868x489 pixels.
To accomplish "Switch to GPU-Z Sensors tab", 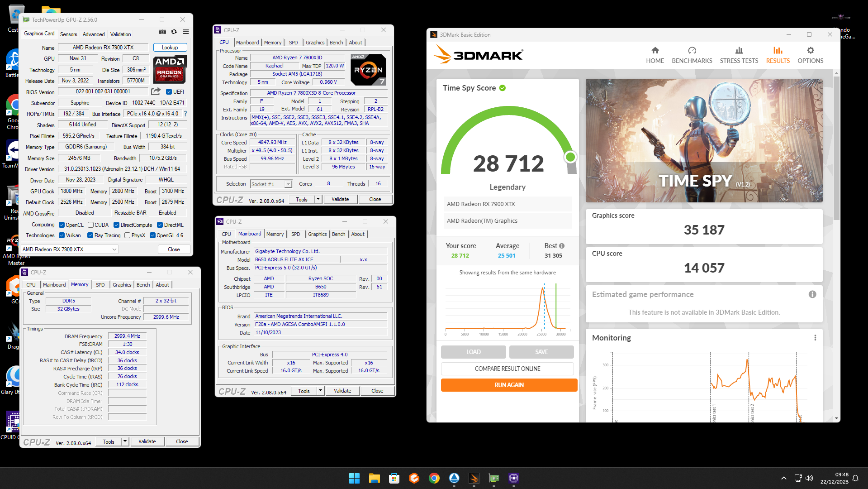I will click(68, 34).
